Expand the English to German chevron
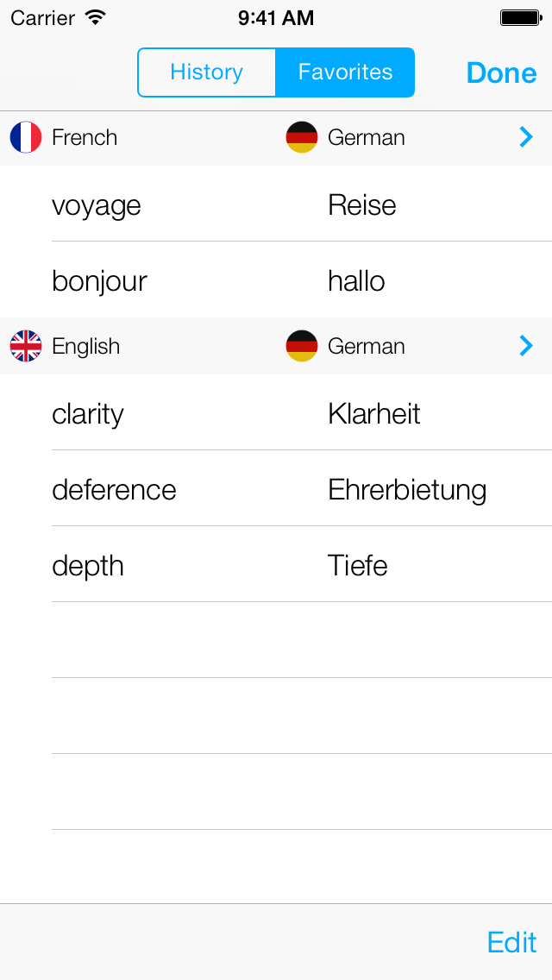Image resolution: width=552 pixels, height=980 pixels. (526, 346)
